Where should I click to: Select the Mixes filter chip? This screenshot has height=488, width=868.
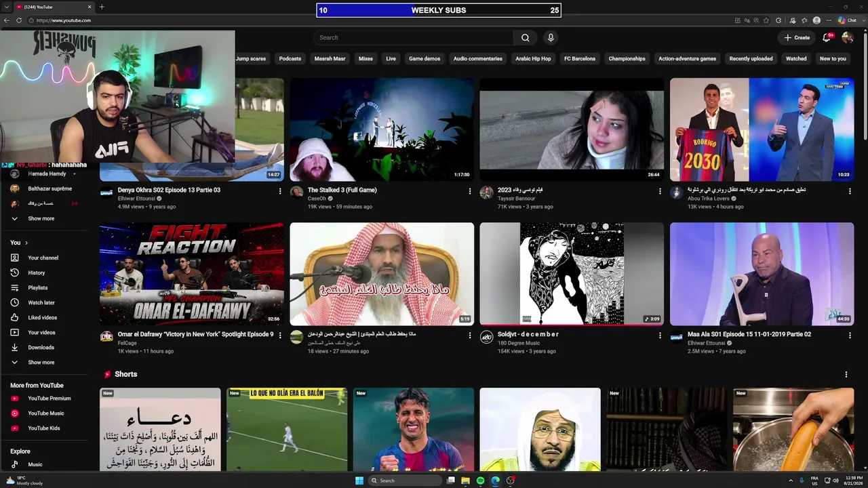[x=366, y=59]
